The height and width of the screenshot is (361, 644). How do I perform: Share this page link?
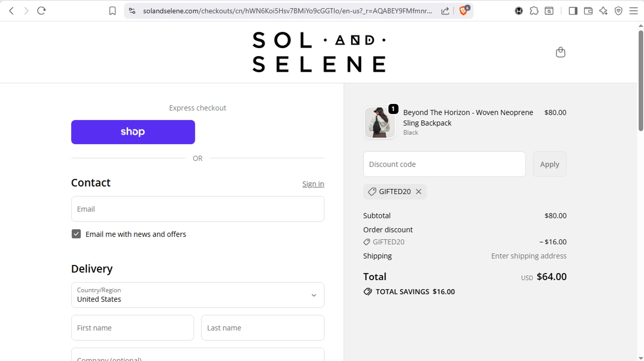pos(445,11)
